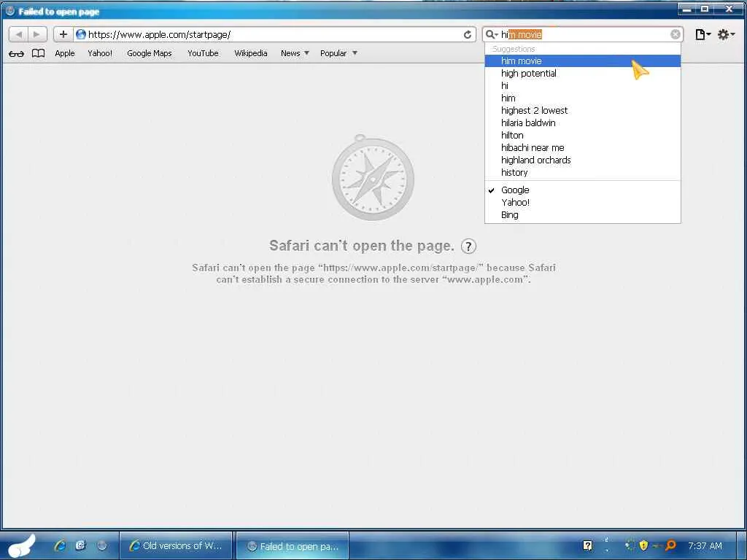Image resolution: width=747 pixels, height=560 pixels.
Task: Maximize the Safari window
Action: pos(705,9)
